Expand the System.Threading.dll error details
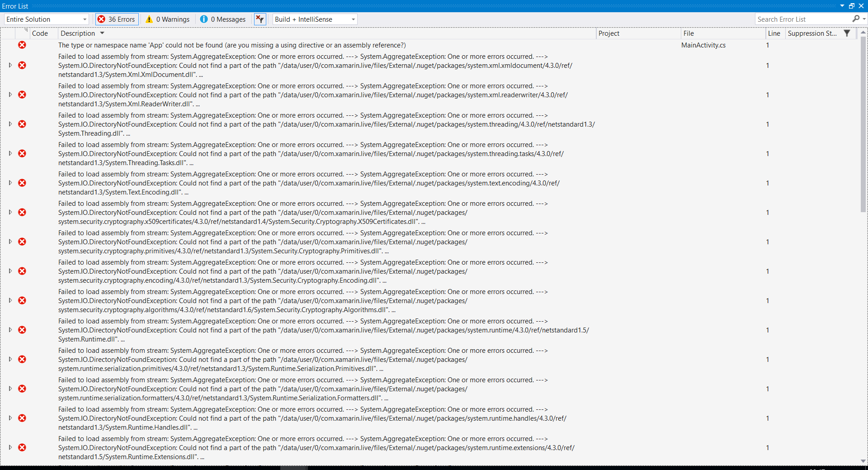This screenshot has width=868, height=470. [9, 124]
